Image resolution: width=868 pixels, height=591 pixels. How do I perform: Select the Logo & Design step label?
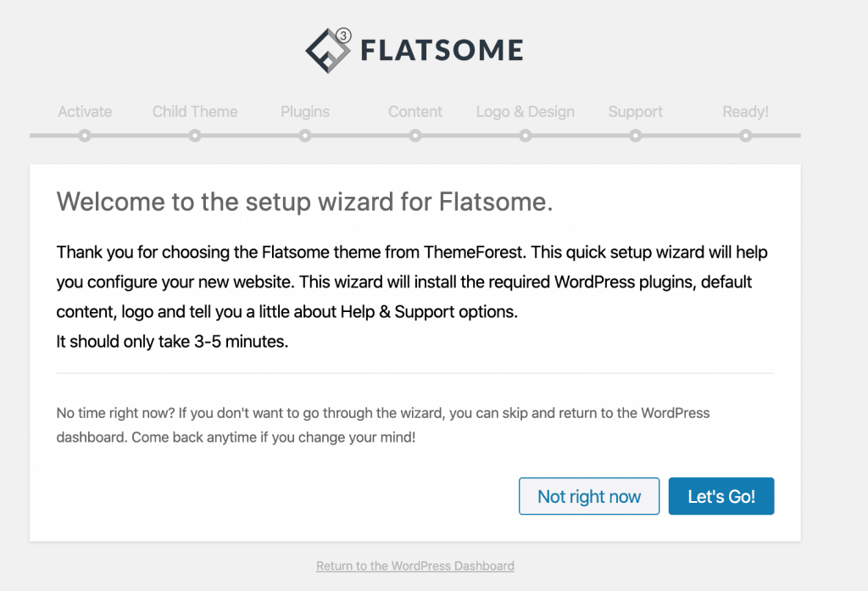click(x=525, y=111)
